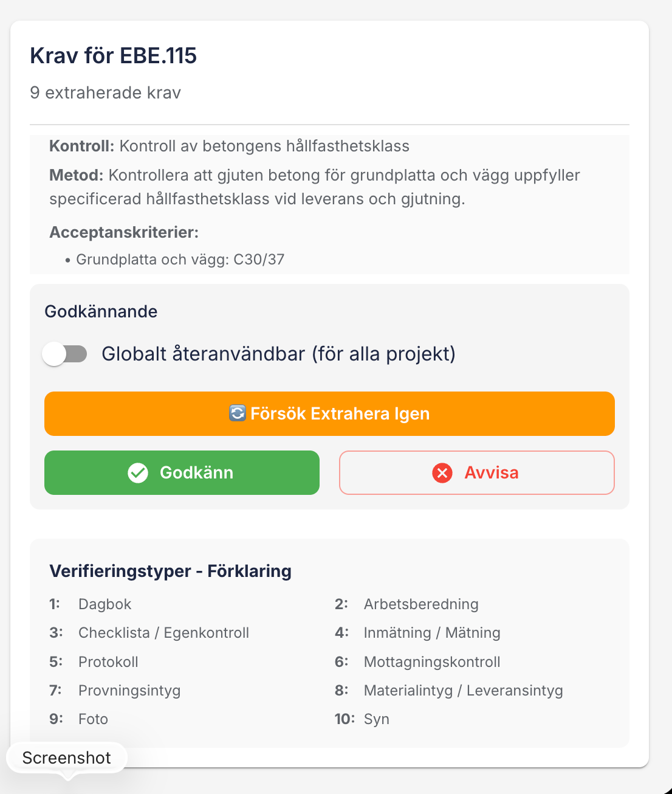The image size is (672, 794).
Task: Select the Protokoll legend entry
Action: tap(108, 662)
